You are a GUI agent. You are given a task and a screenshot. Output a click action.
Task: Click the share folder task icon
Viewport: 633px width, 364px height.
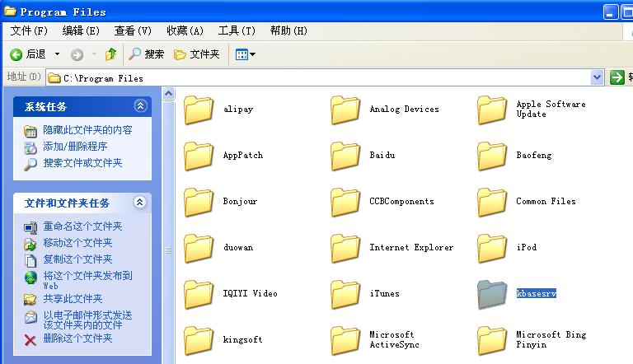pos(30,300)
